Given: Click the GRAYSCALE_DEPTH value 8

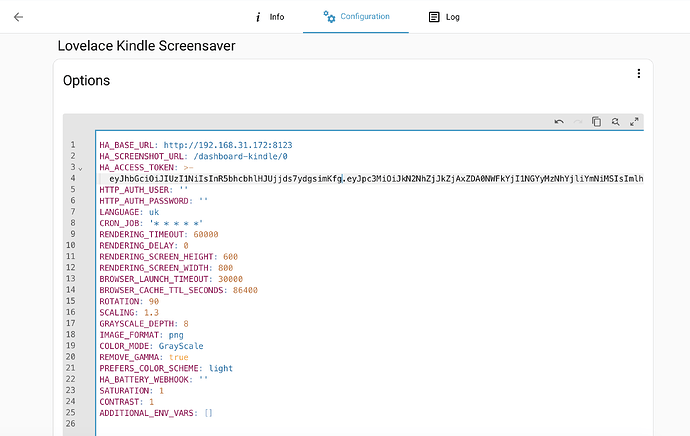Looking at the screenshot, I should pos(186,324).
